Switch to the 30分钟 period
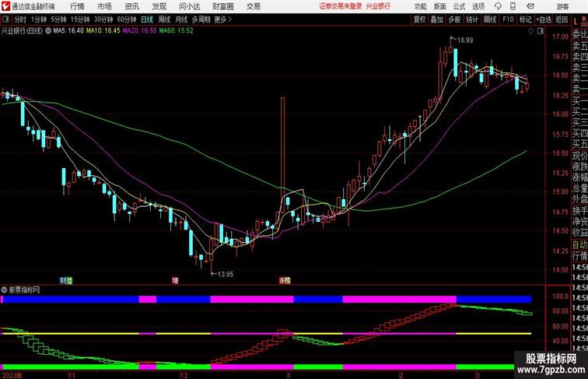This screenshot has width=588, height=379. coord(103,19)
